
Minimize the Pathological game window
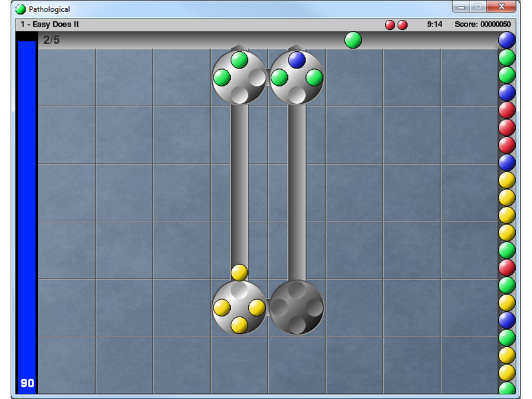462,7
